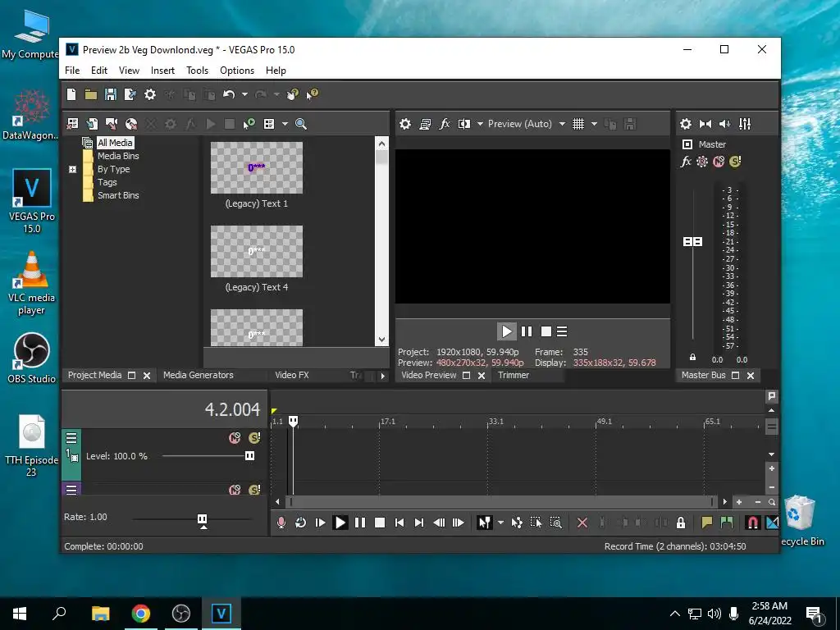Open Video Preview project properties gear
Viewport: 840px width, 630px height.
coord(405,124)
